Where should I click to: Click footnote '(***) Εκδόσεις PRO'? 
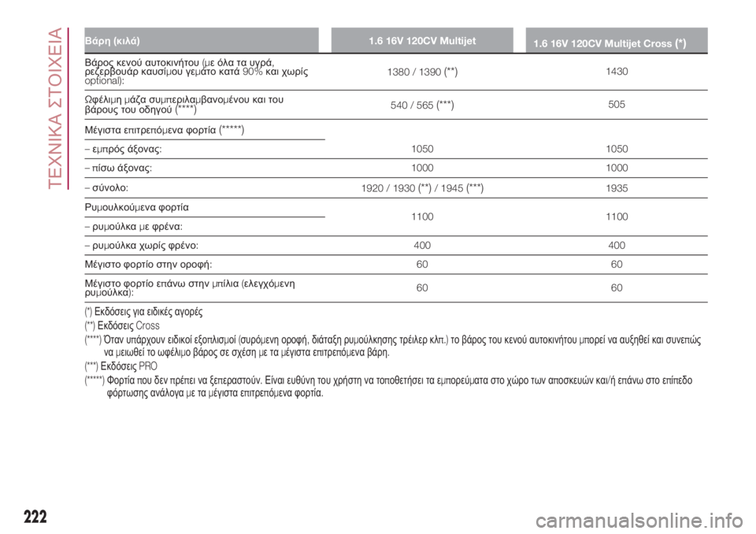(121, 366)
